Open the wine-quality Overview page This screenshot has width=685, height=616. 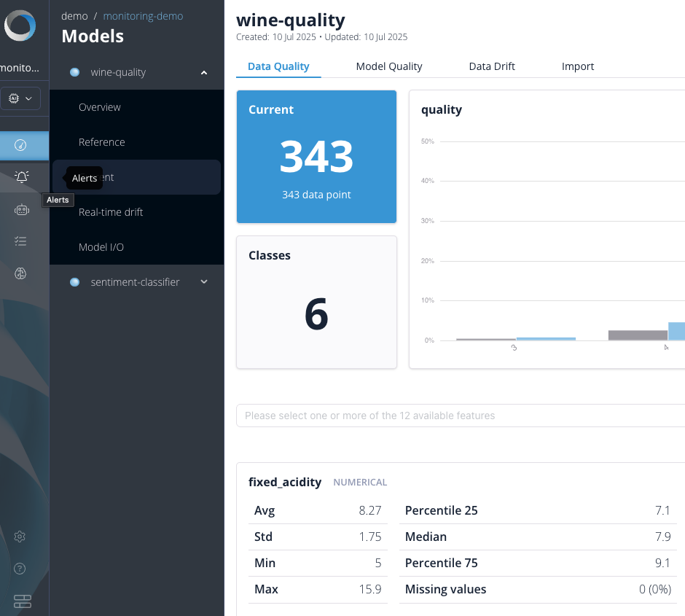point(100,107)
